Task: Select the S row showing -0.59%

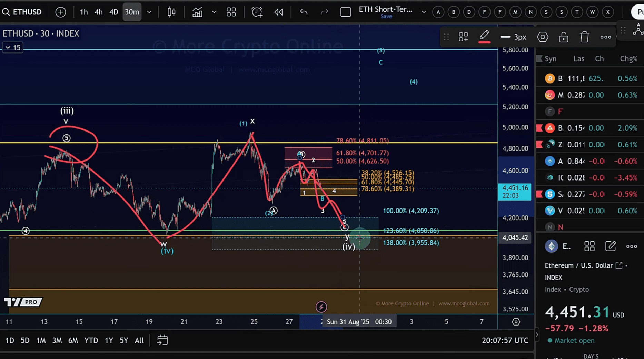Action: click(590, 194)
